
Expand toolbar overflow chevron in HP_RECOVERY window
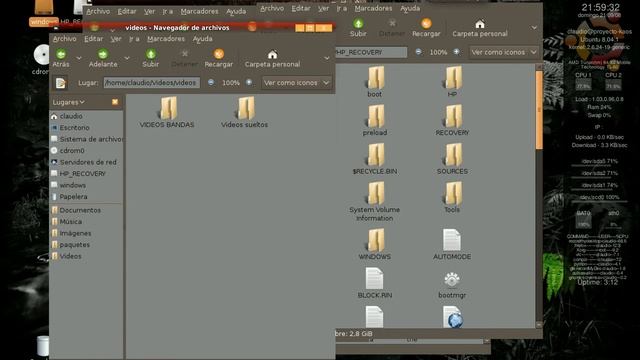pyautogui.click(x=534, y=28)
